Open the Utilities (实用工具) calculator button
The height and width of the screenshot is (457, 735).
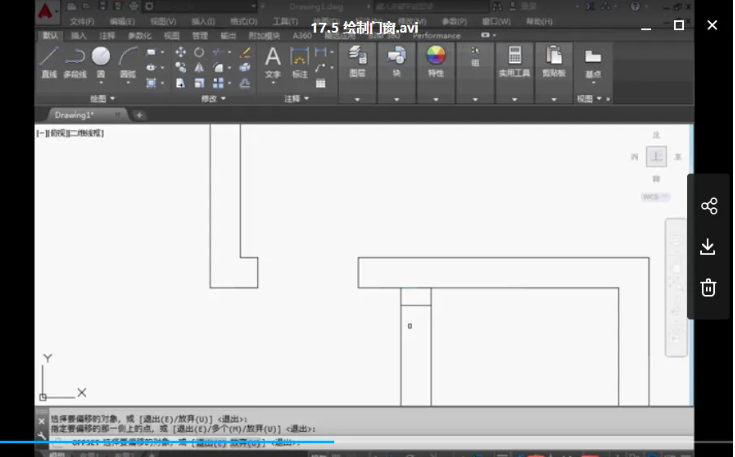[x=514, y=61]
